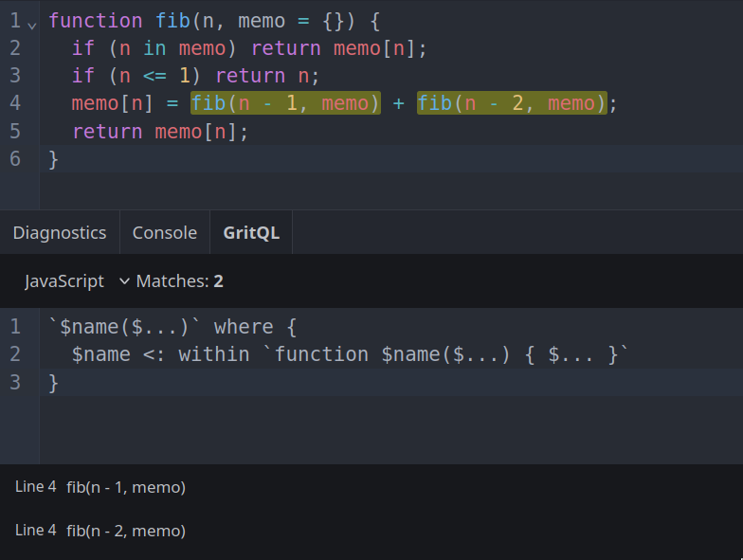Click line number 6 in code editor gutter
The width and height of the screenshot is (743, 560).
point(15,158)
